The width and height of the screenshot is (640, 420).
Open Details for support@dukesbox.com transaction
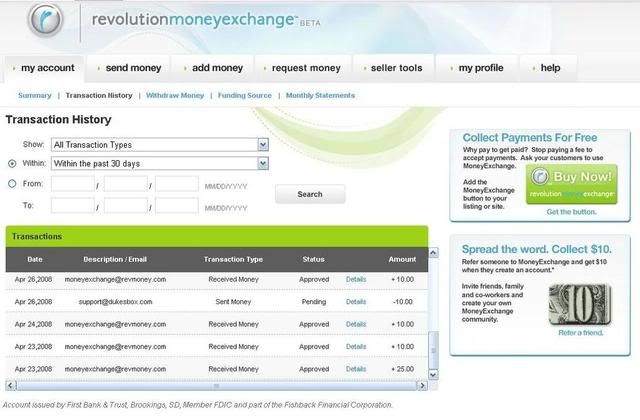point(356,302)
